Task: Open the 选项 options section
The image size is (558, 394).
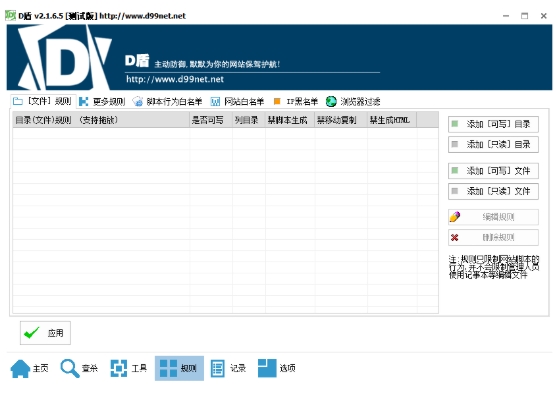Action: pyautogui.click(x=277, y=368)
